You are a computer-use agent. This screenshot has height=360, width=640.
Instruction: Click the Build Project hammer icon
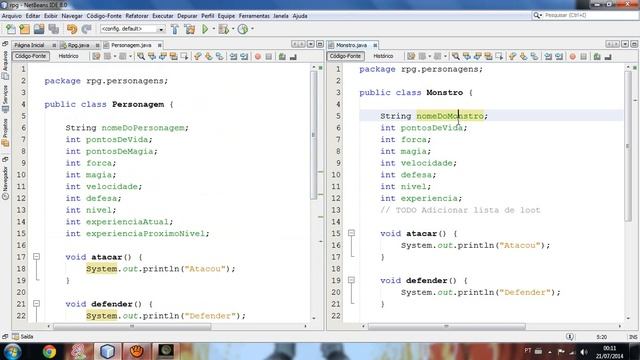(175, 29)
